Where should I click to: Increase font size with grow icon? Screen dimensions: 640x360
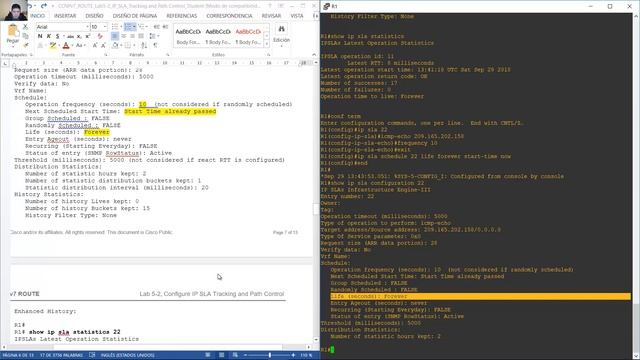coord(95,45)
